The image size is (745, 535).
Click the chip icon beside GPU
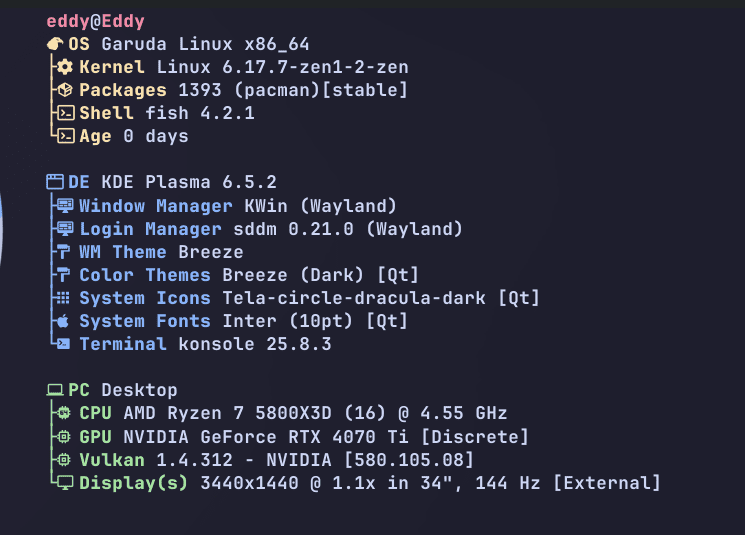point(65,437)
